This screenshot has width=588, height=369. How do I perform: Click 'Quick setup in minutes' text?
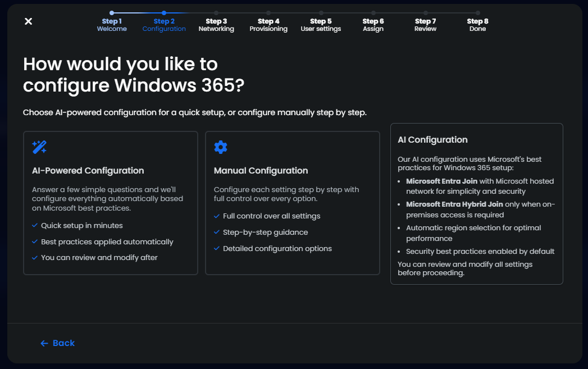point(82,225)
